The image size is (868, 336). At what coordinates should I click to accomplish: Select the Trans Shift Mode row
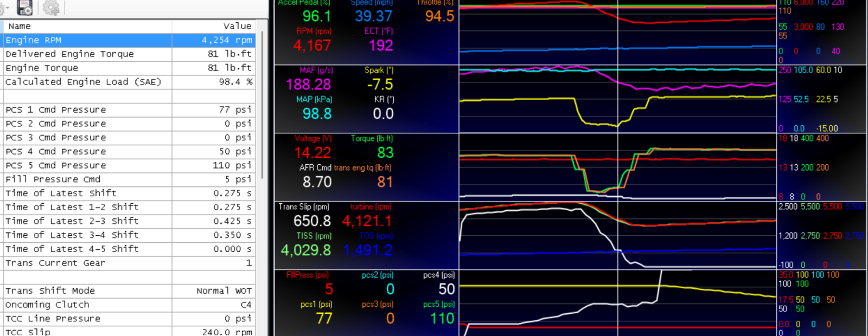click(129, 291)
